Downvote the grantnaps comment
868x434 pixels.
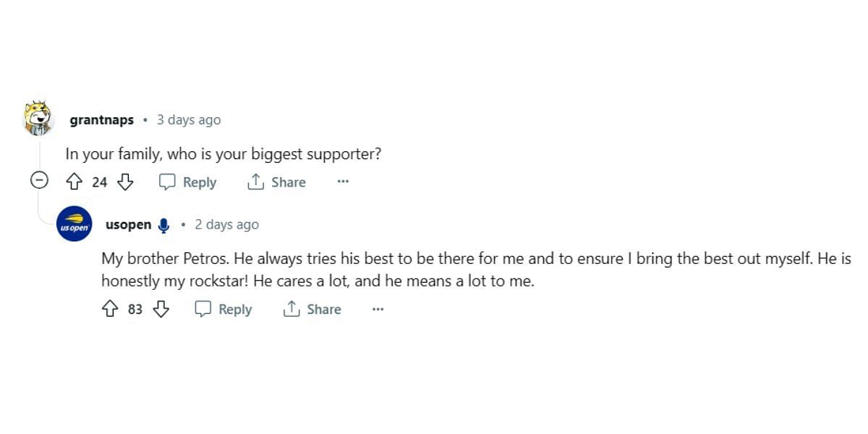(x=126, y=182)
